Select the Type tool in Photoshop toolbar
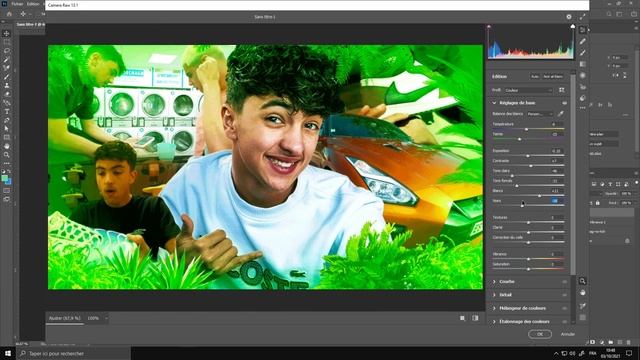640x360 pixels. [x=7, y=111]
